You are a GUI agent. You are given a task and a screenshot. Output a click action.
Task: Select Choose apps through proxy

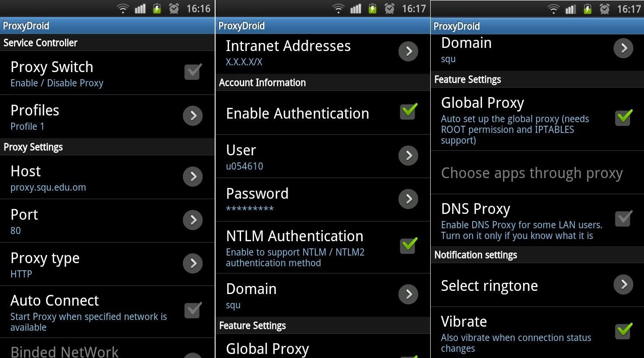531,173
